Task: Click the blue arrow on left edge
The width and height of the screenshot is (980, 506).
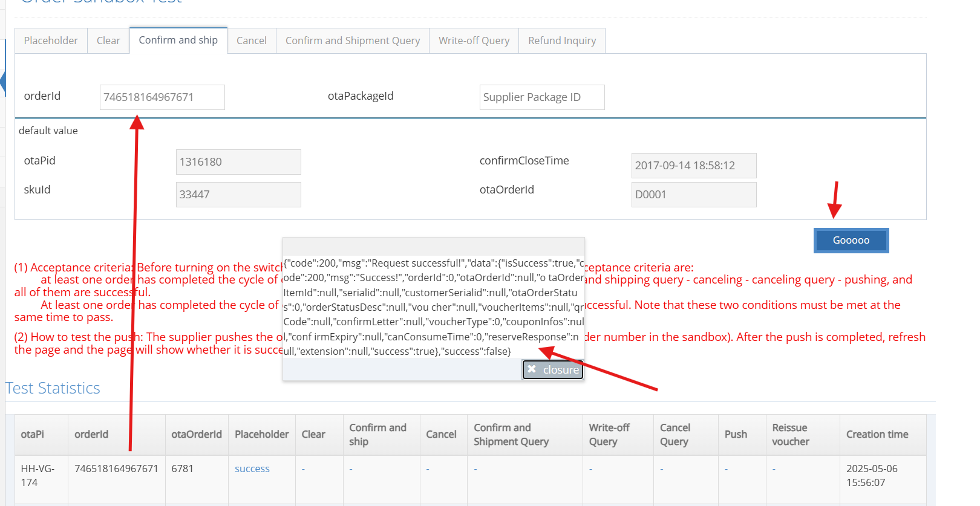Action: pyautogui.click(x=2, y=80)
